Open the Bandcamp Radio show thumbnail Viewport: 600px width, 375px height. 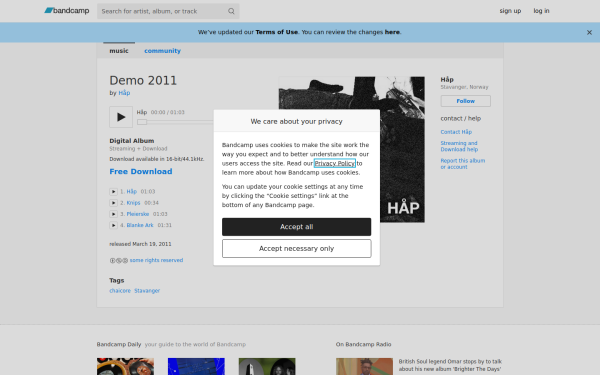[x=364, y=367]
